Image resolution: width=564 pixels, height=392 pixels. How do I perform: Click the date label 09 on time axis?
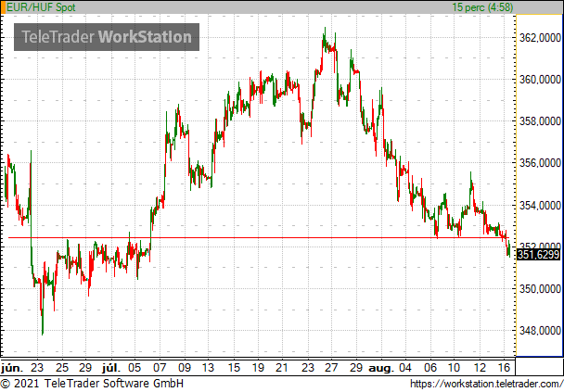point(185,368)
